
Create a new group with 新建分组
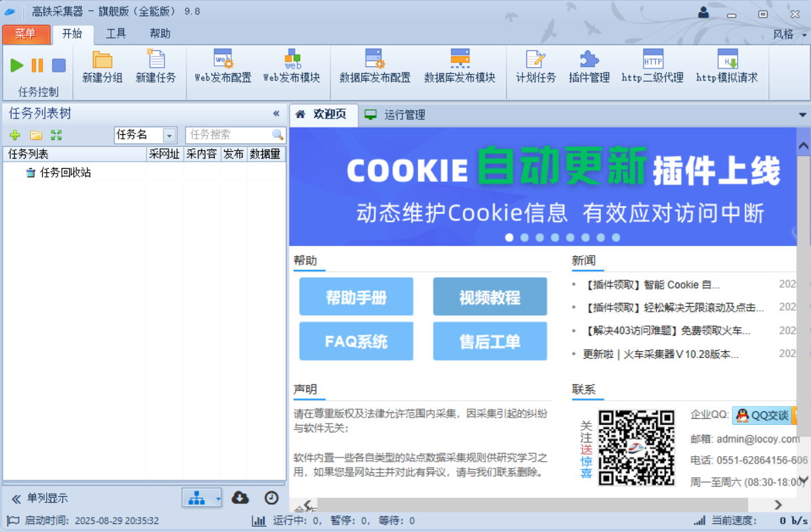click(x=102, y=67)
